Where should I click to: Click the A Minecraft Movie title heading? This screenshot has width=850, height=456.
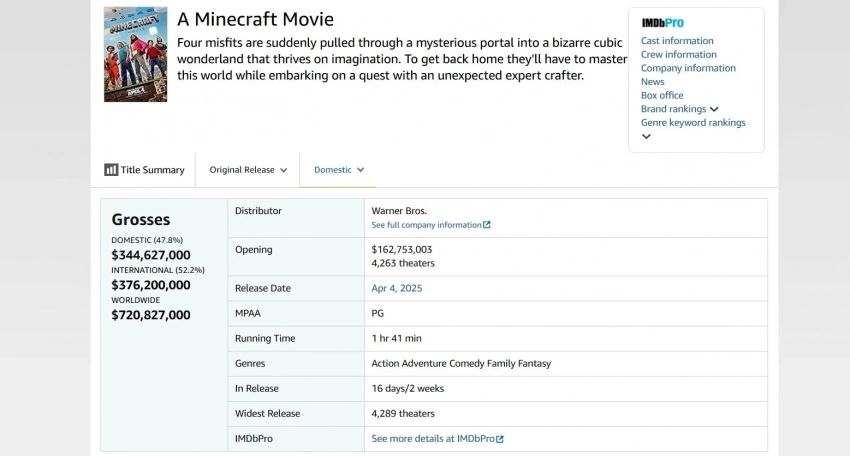coord(255,19)
